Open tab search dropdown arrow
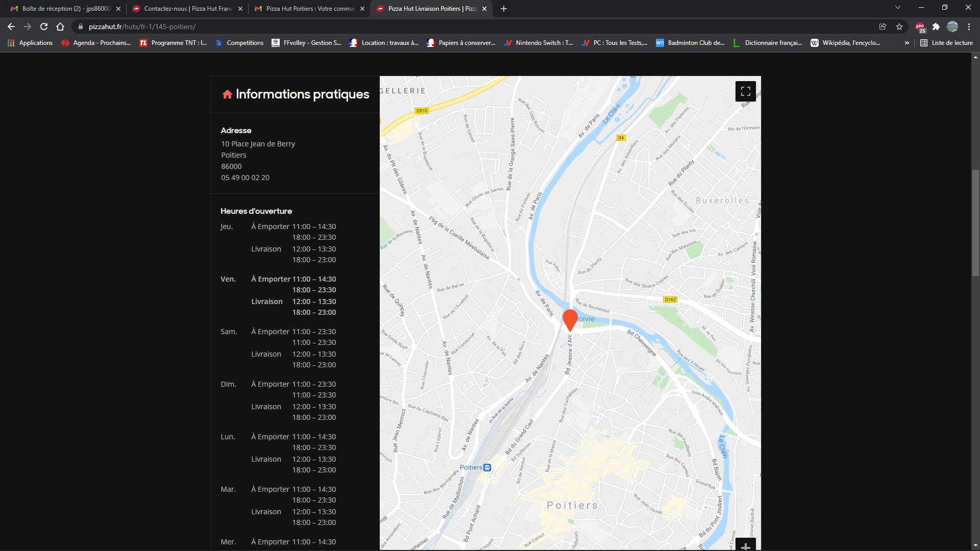This screenshot has width=980, height=551. coord(897,8)
